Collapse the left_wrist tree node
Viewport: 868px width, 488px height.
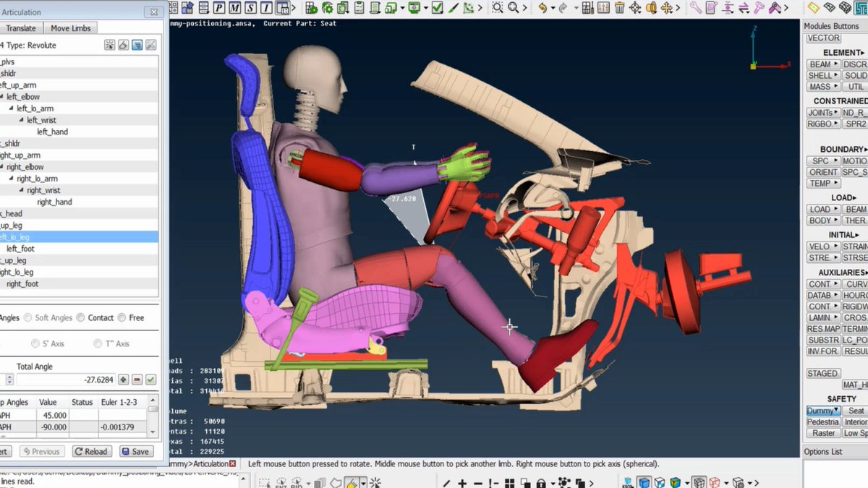coord(22,120)
